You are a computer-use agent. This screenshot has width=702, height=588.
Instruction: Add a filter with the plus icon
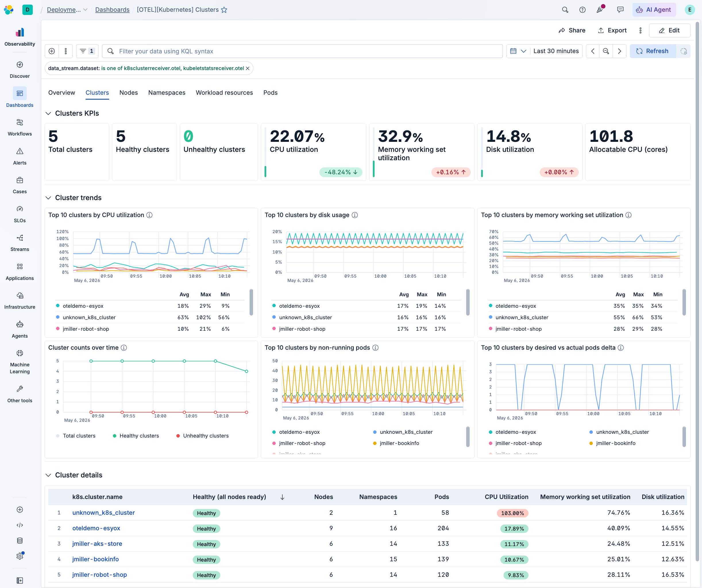click(x=52, y=51)
